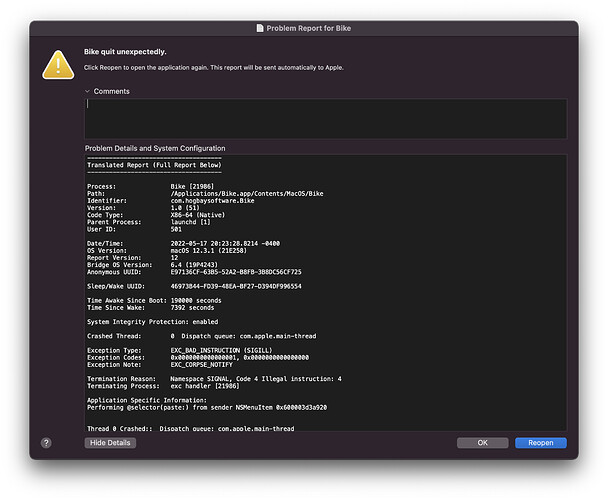Click the 'User ID: 501' line
The image size is (609, 500).
coord(134,229)
